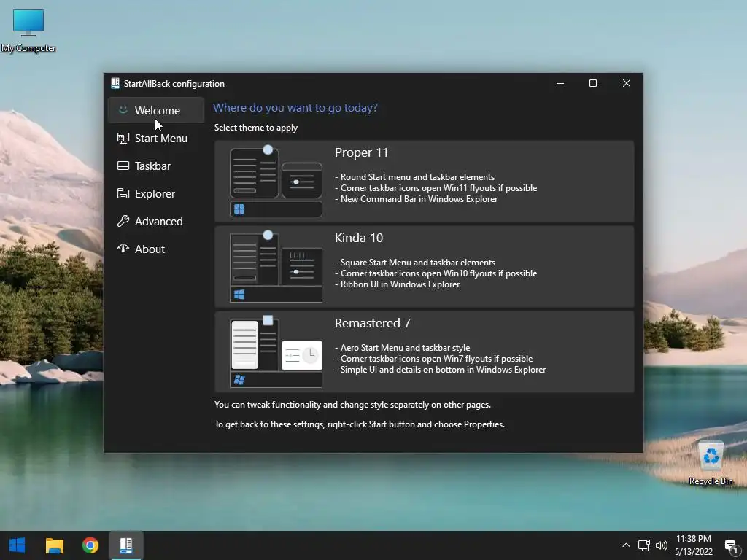Click the Taskbar sidebar icon
The height and width of the screenshot is (560, 747).
123,166
